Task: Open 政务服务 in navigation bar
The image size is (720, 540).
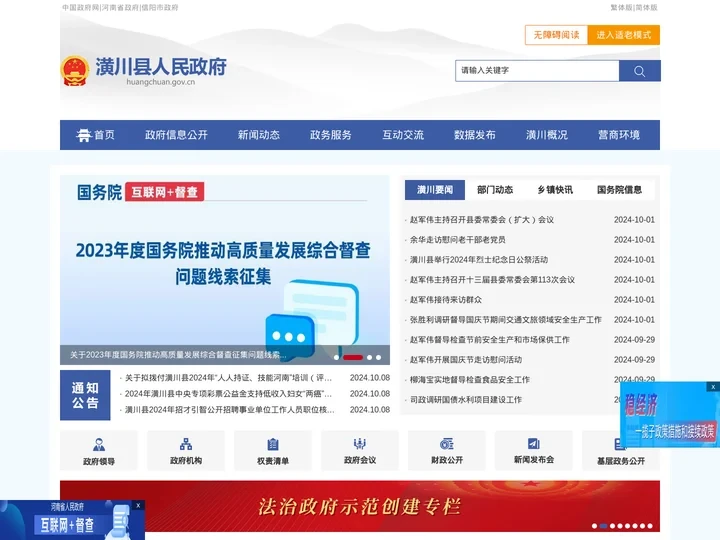Action: click(331, 135)
